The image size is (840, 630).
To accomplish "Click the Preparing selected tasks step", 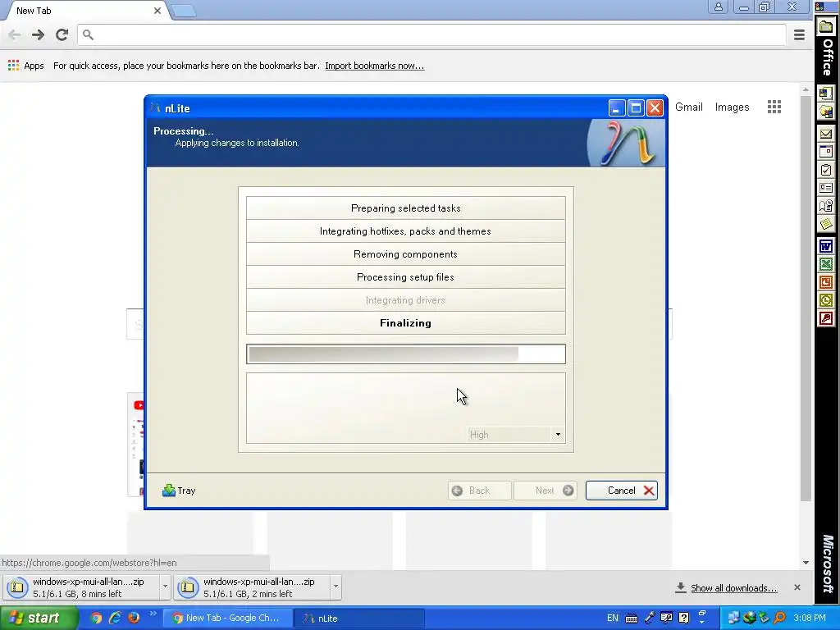I will (405, 208).
